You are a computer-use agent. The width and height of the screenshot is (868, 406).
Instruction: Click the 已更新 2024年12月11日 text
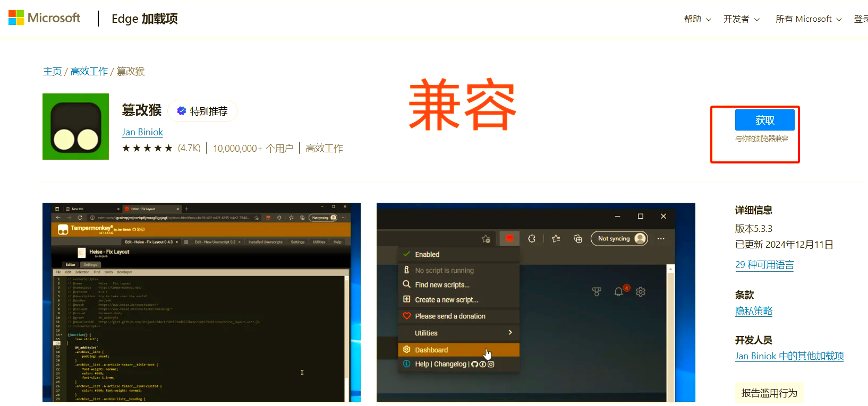(784, 245)
